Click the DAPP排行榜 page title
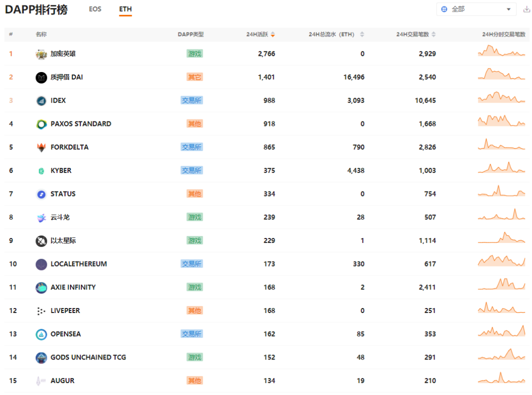This screenshot has width=532, height=395. click(36, 9)
